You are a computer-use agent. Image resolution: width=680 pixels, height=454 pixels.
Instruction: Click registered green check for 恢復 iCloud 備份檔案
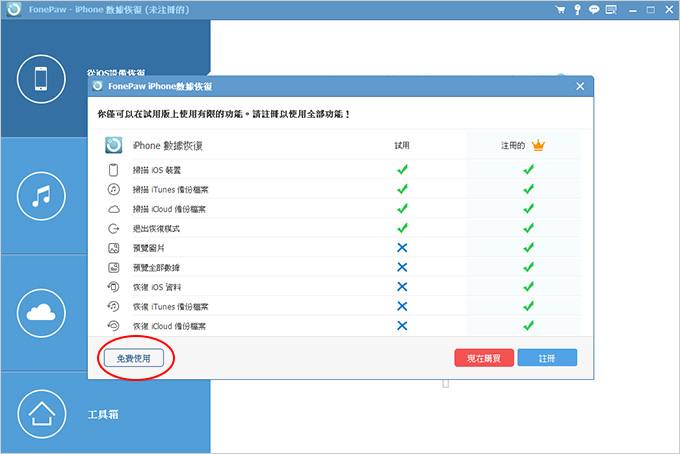coord(528,325)
